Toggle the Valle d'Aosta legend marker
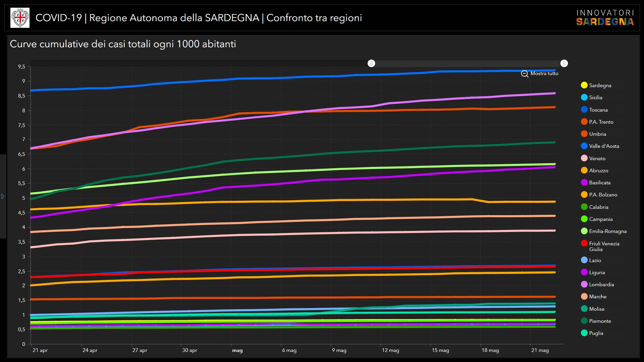The width and height of the screenshot is (644, 362). (x=584, y=146)
